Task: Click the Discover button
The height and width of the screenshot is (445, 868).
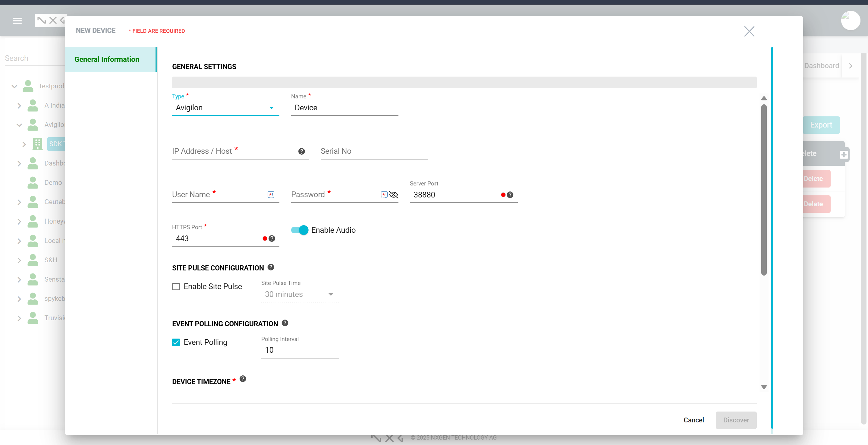Action: (x=736, y=420)
